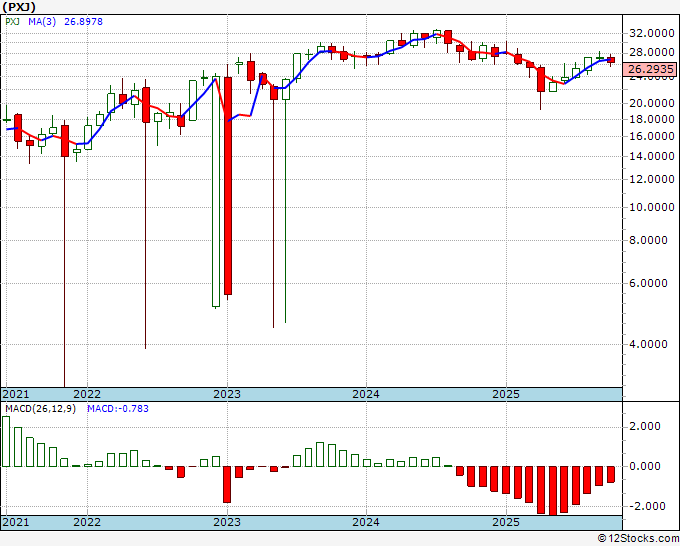Click the tall green candlestick before 2023
Image resolution: width=680 pixels, height=546 pixels.
216,192
